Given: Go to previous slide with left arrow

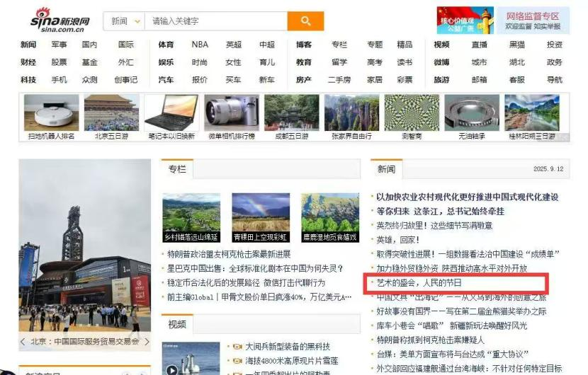Looking at the screenshot, I should coord(24,341).
